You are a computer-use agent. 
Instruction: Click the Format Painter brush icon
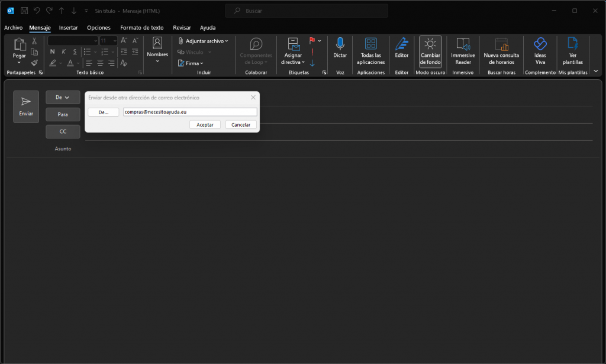point(34,63)
